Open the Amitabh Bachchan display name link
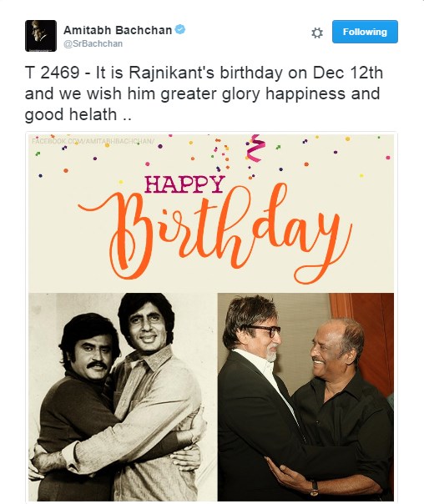 pos(118,30)
